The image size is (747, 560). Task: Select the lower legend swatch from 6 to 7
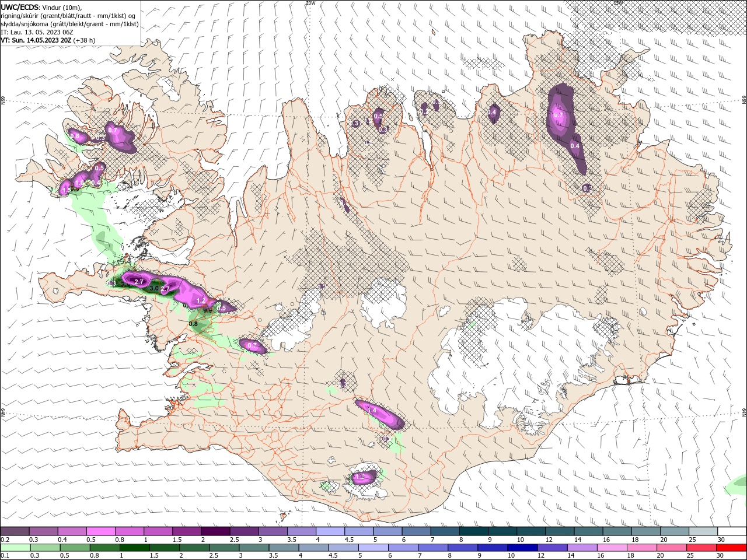click(x=403, y=548)
